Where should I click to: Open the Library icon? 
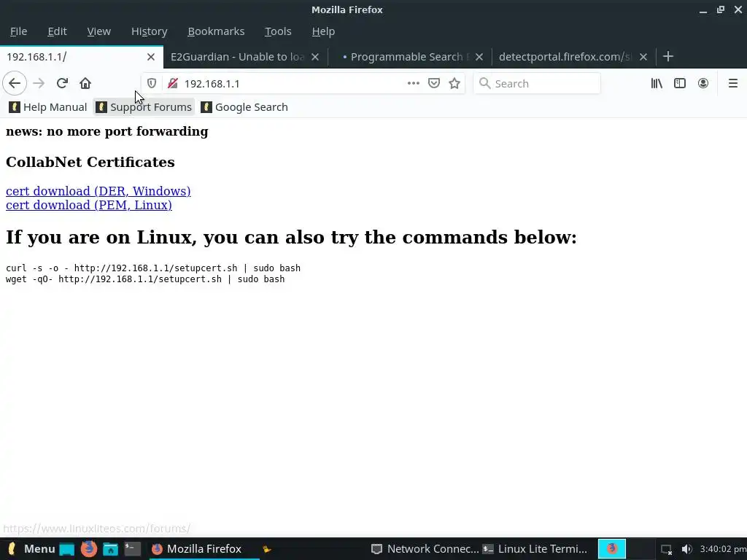coord(657,83)
